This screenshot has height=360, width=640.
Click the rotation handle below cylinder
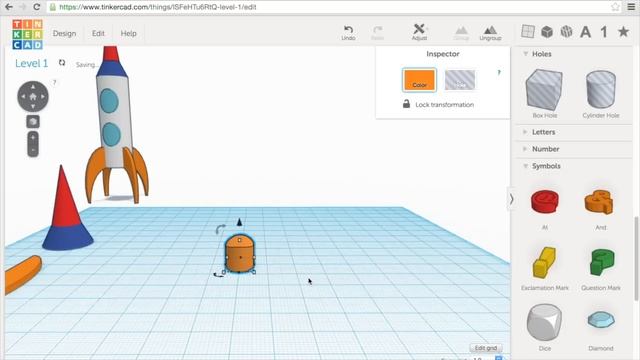tap(218, 275)
